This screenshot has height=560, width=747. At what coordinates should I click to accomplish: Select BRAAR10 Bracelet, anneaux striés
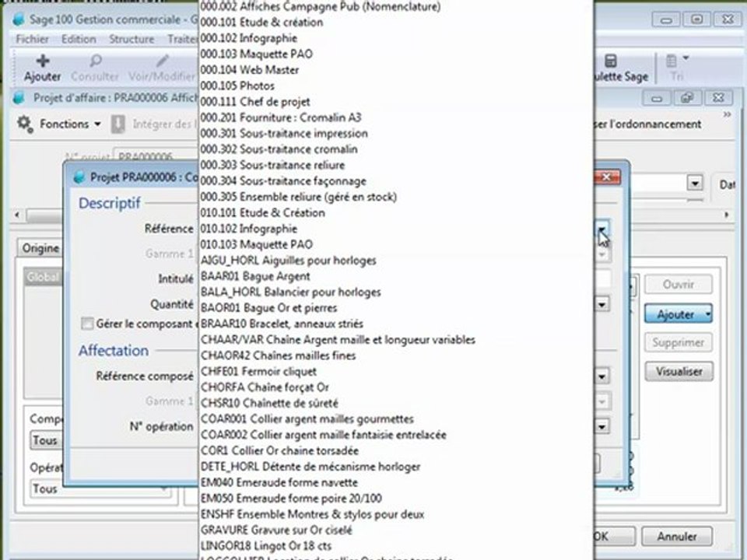pyautogui.click(x=282, y=324)
